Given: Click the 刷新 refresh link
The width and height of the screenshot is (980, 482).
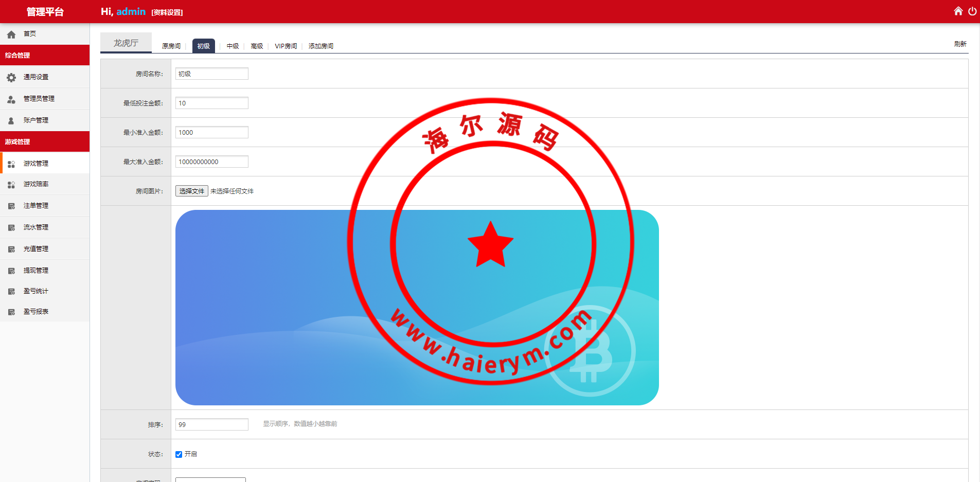Looking at the screenshot, I should coord(960,44).
